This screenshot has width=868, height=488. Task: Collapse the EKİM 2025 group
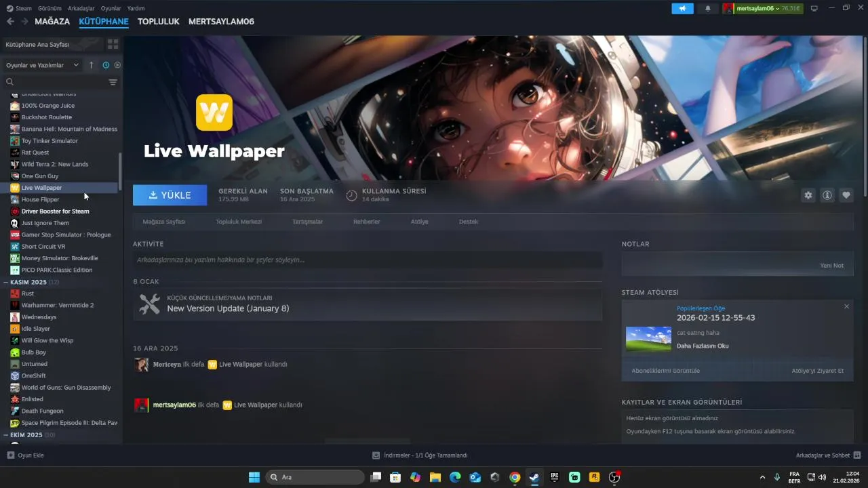pos(6,435)
